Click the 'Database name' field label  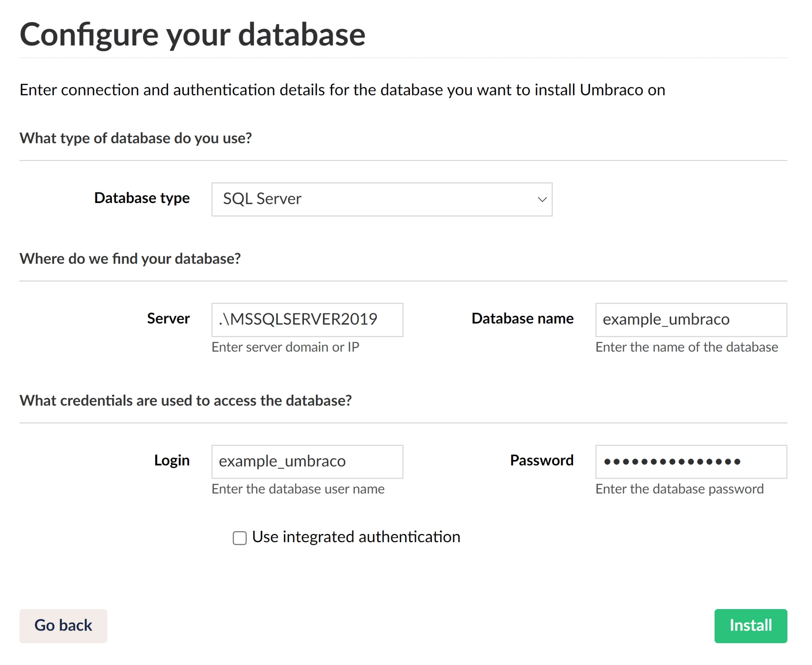tap(522, 318)
